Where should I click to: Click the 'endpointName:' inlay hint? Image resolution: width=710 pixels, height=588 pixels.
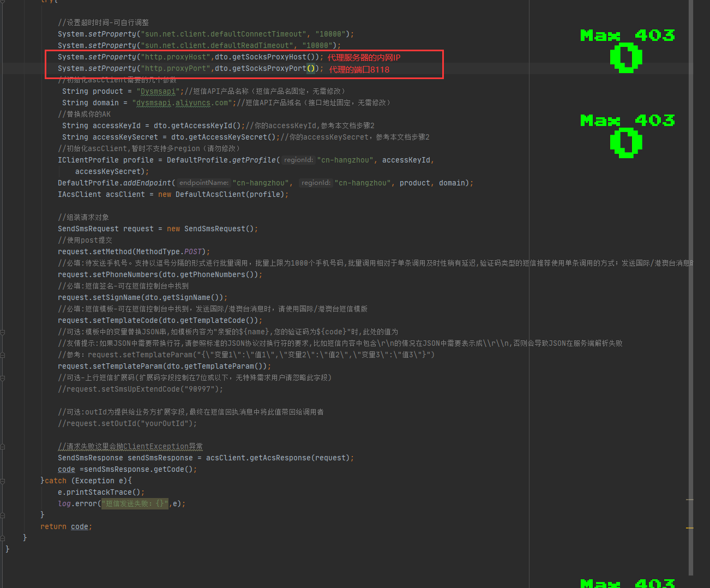click(x=204, y=183)
